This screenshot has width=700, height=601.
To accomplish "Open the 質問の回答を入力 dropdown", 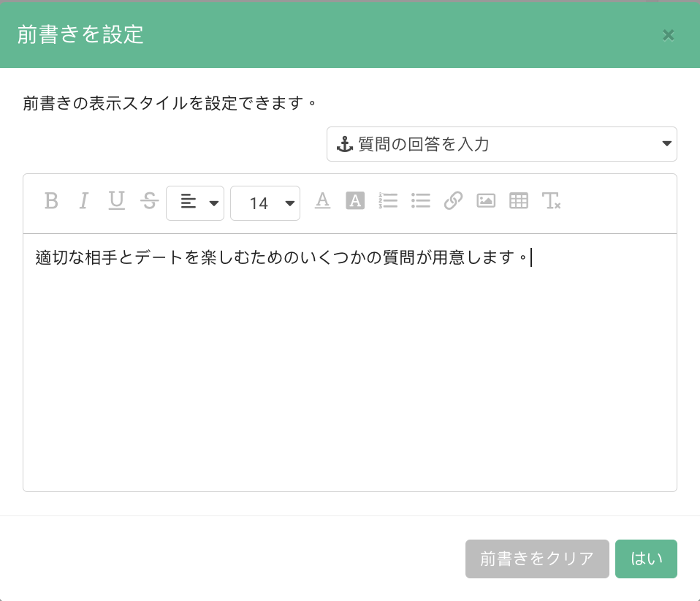I will click(502, 144).
